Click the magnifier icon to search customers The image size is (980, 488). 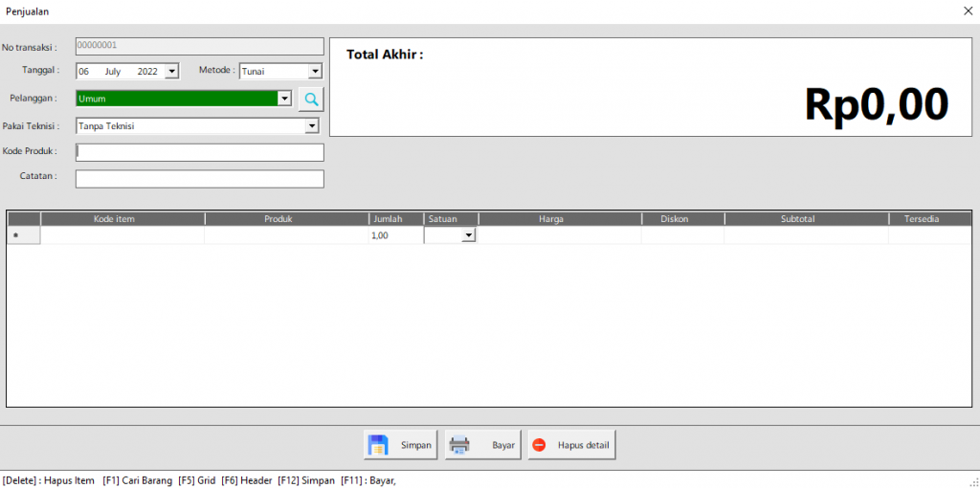(x=311, y=99)
